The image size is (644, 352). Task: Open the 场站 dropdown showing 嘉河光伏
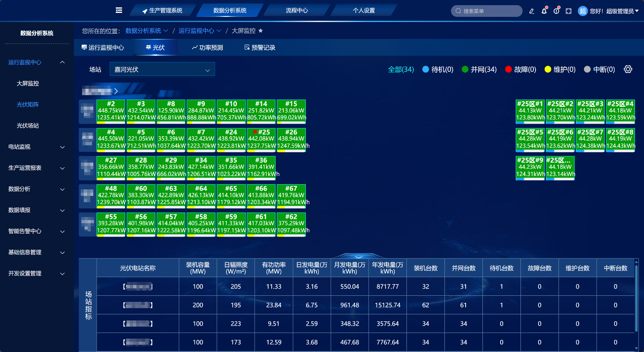162,69
